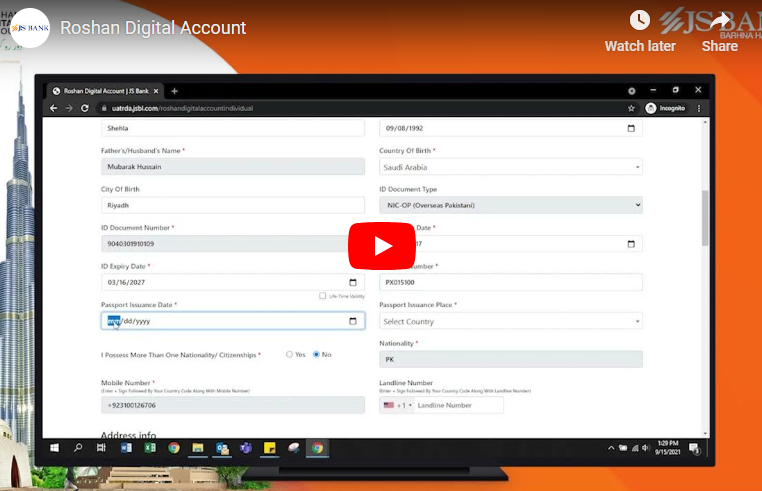Click the browser back arrow
Viewport: 762px width, 491px height.
coord(53,108)
